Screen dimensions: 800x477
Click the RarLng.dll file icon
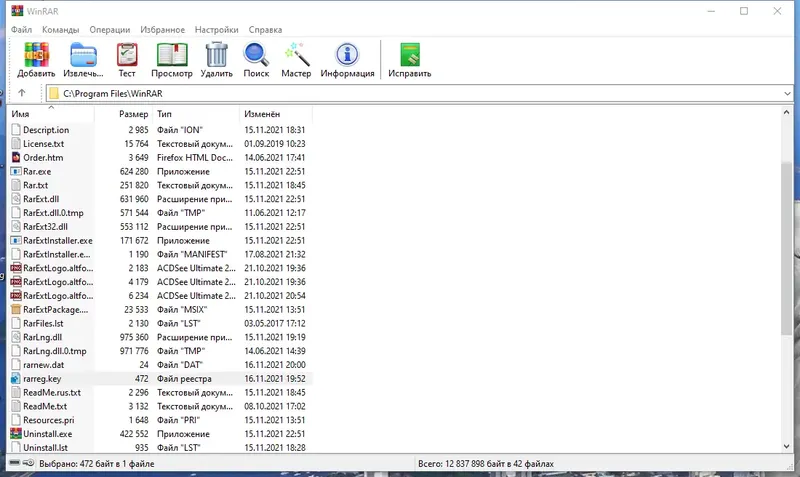(16, 337)
